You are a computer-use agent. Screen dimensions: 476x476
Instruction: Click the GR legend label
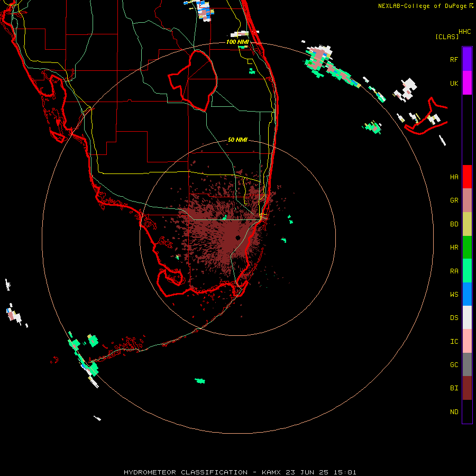pos(454,200)
